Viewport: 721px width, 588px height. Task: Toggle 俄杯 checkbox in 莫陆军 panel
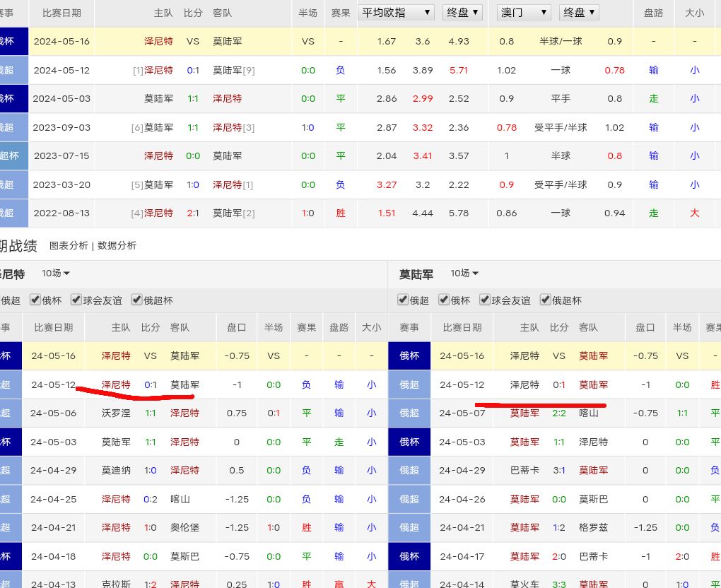(x=444, y=300)
